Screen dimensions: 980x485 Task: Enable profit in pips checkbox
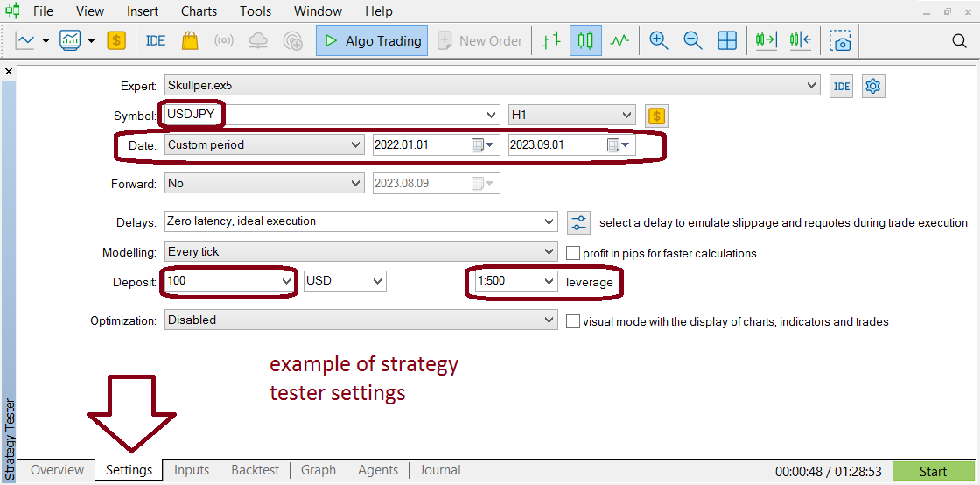coord(573,253)
